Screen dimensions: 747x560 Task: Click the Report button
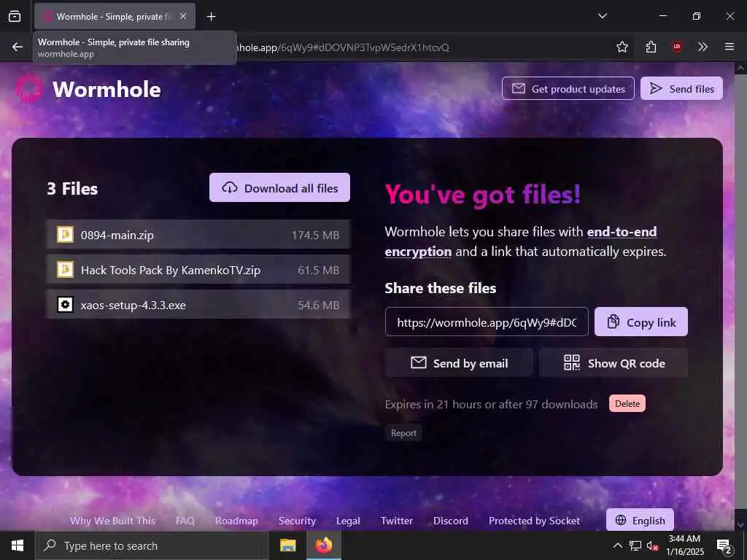click(x=403, y=433)
